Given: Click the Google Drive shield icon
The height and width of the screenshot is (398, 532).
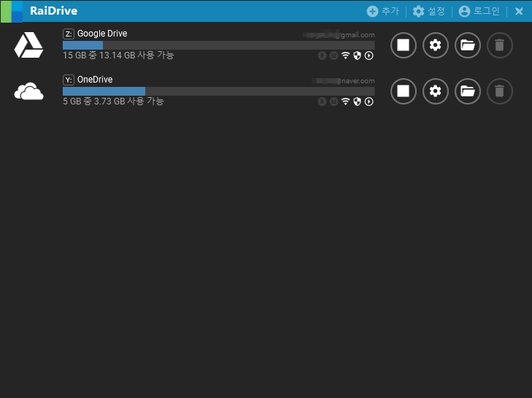Looking at the screenshot, I should (x=357, y=56).
